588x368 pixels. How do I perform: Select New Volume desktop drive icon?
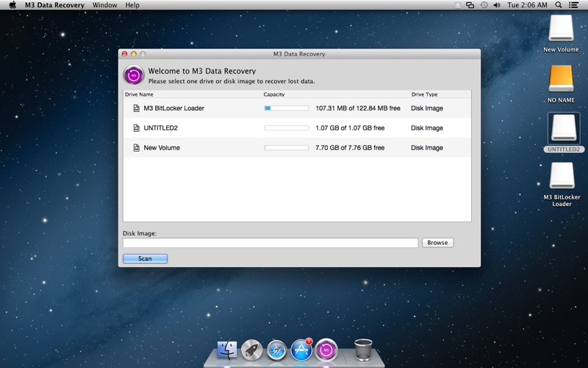coord(561,28)
